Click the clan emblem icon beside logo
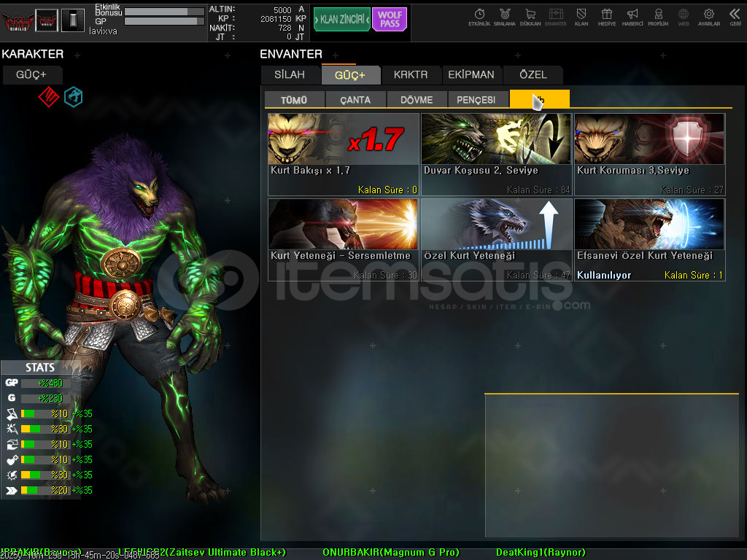The image size is (747, 560). click(47, 21)
